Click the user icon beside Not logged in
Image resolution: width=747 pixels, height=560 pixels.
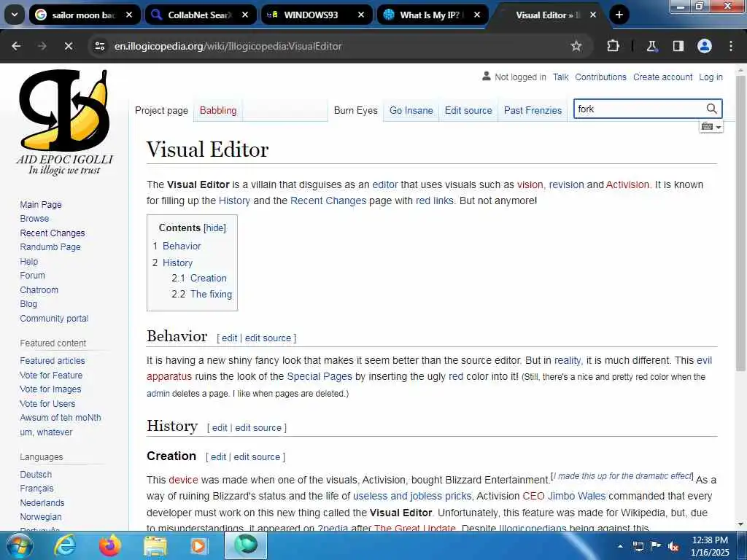pyautogui.click(x=486, y=76)
